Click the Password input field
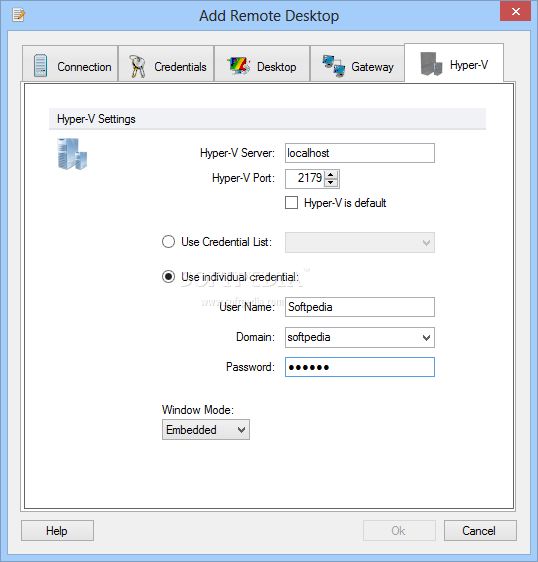This screenshot has width=538, height=562. coord(360,367)
